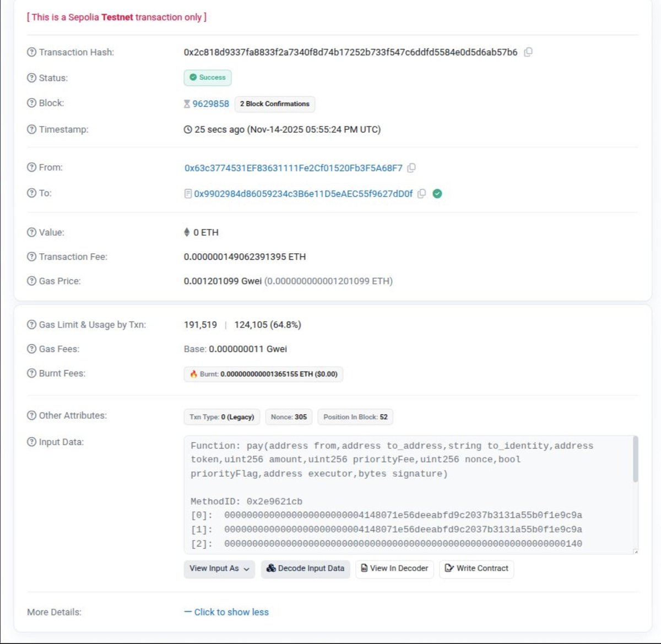Copy the To contract address
This screenshot has height=644, width=661.
(421, 194)
